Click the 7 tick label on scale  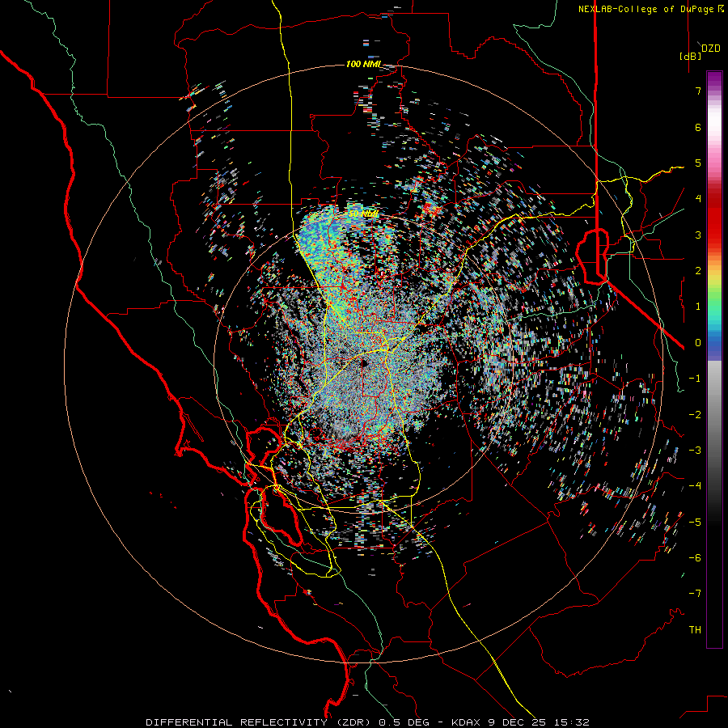698,91
